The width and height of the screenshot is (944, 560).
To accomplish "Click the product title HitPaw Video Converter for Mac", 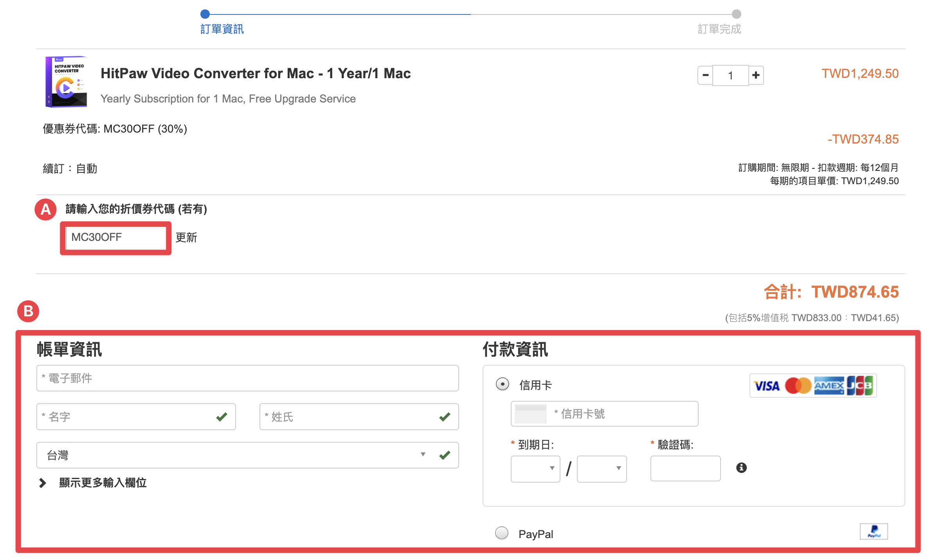I will tap(256, 73).
